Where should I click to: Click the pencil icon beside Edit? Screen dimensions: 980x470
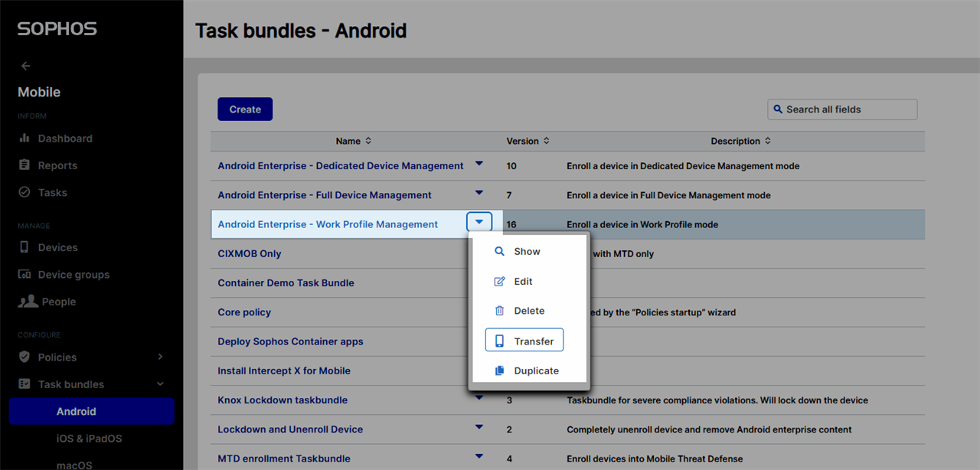(499, 281)
